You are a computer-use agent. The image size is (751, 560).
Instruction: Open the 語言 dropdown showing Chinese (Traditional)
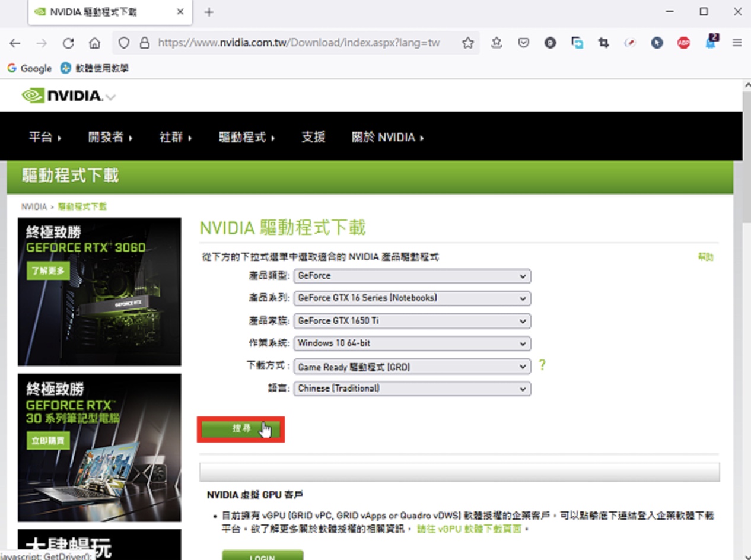(x=412, y=389)
